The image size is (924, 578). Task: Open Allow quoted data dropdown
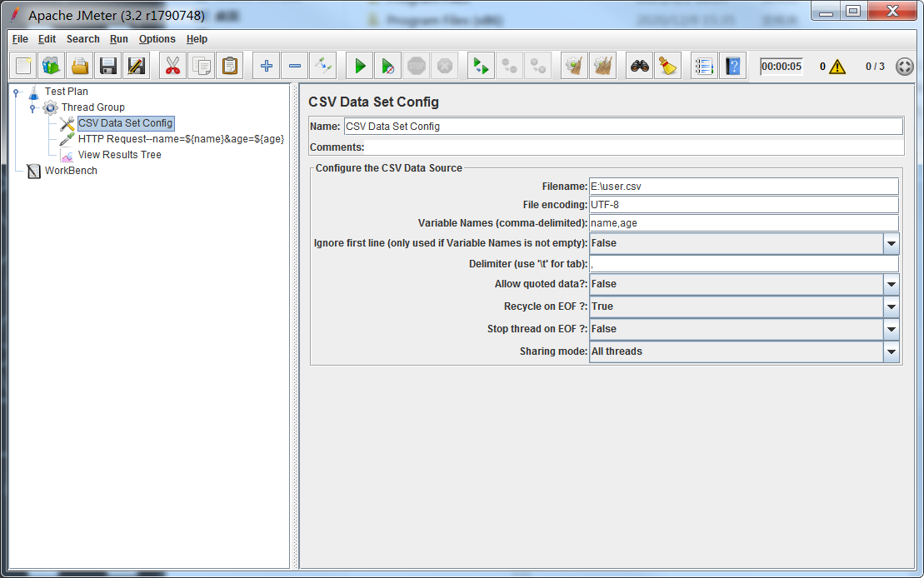click(891, 284)
